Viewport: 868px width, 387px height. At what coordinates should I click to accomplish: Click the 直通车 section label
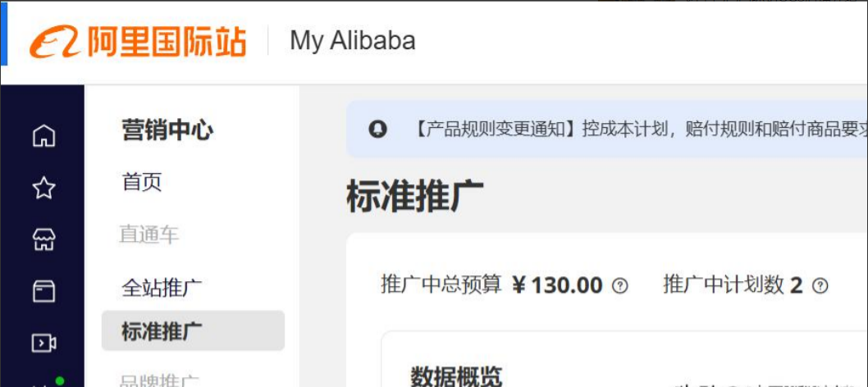click(x=149, y=235)
